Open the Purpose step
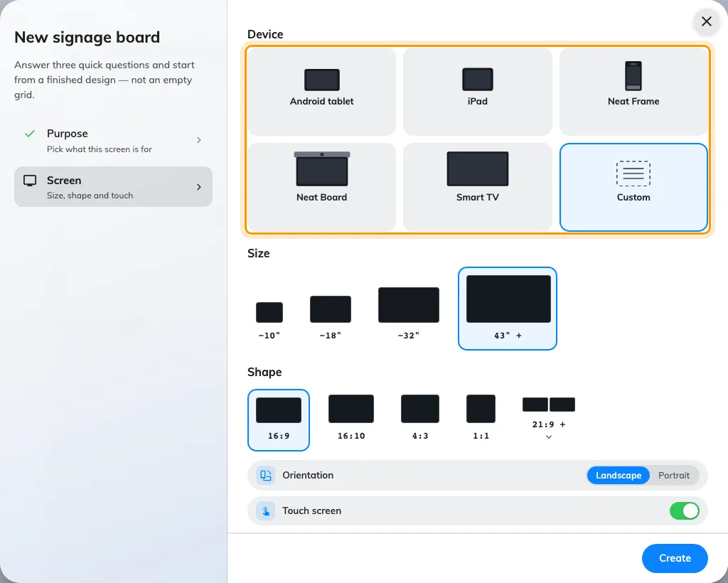Viewport: 728px width, 583px height. pos(113,140)
